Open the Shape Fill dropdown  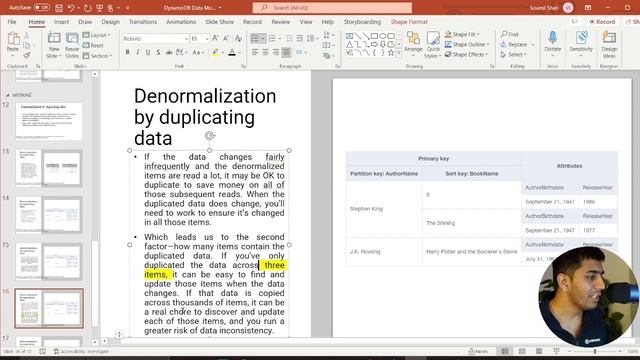click(x=462, y=34)
